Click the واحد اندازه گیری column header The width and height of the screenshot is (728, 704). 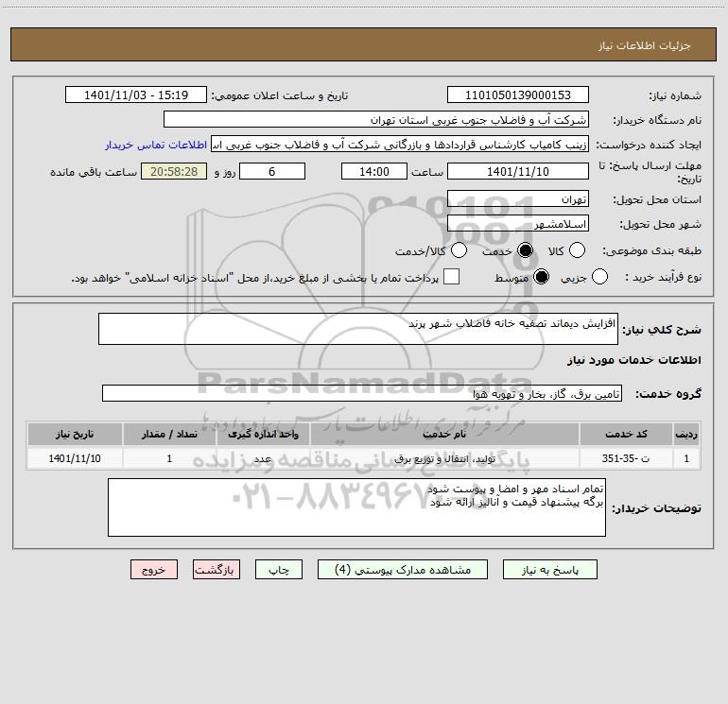pyautogui.click(x=263, y=434)
